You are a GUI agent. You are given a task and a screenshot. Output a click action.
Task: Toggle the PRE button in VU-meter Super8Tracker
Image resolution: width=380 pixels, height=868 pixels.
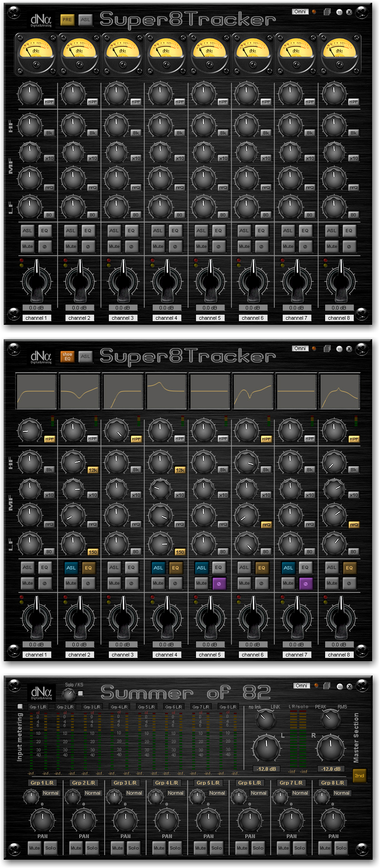[x=67, y=20]
